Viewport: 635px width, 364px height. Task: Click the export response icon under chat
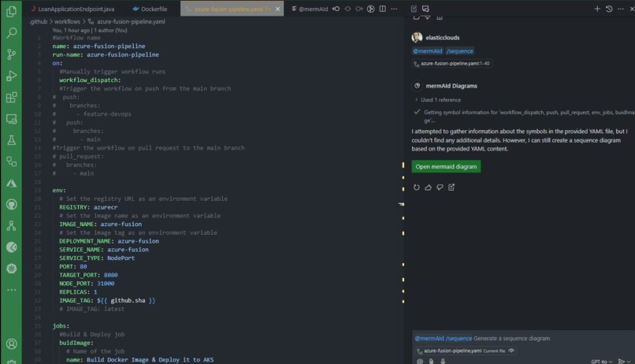tap(451, 187)
